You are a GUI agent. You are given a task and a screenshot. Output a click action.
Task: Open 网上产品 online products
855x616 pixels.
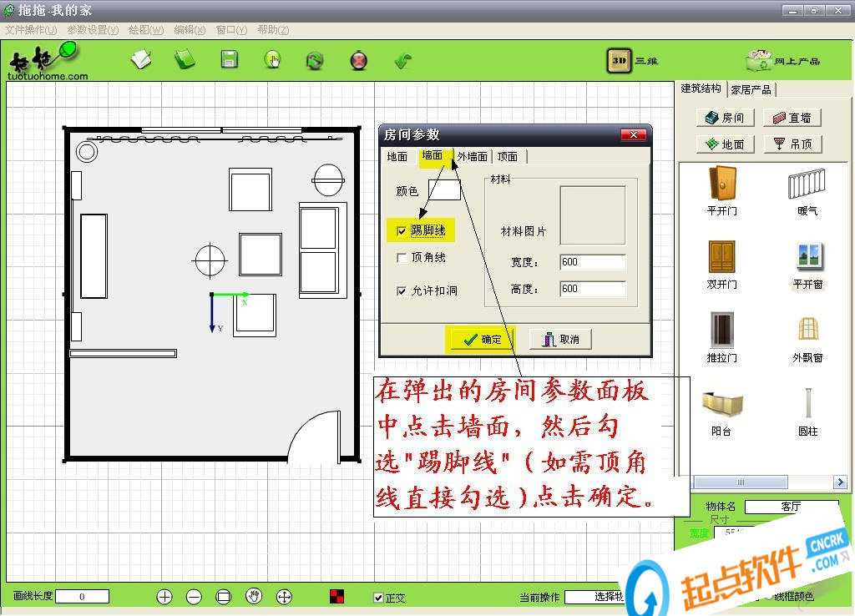click(783, 60)
